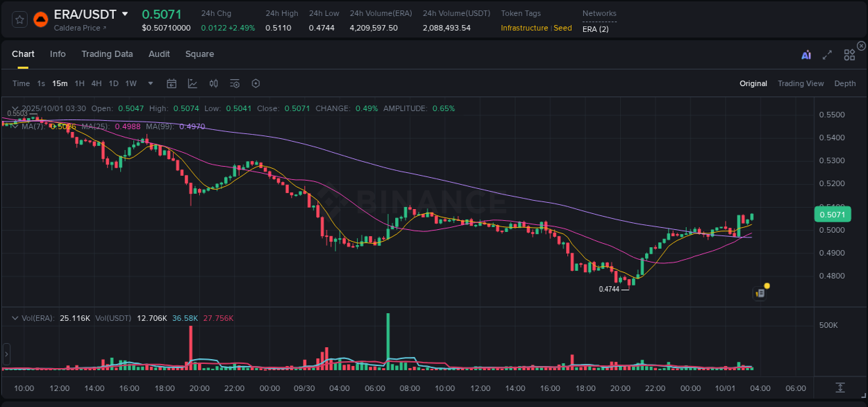Open the chart layout grid icon

849,53
